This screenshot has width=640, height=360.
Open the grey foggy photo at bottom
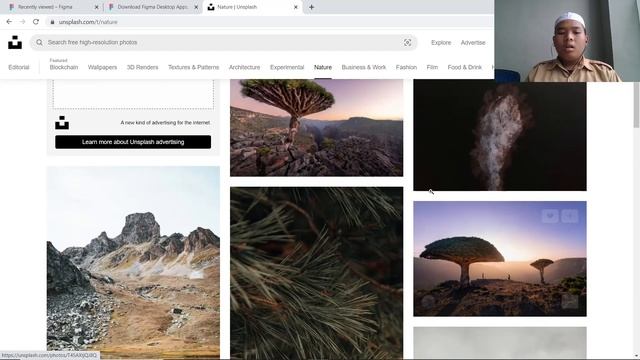[500, 343]
